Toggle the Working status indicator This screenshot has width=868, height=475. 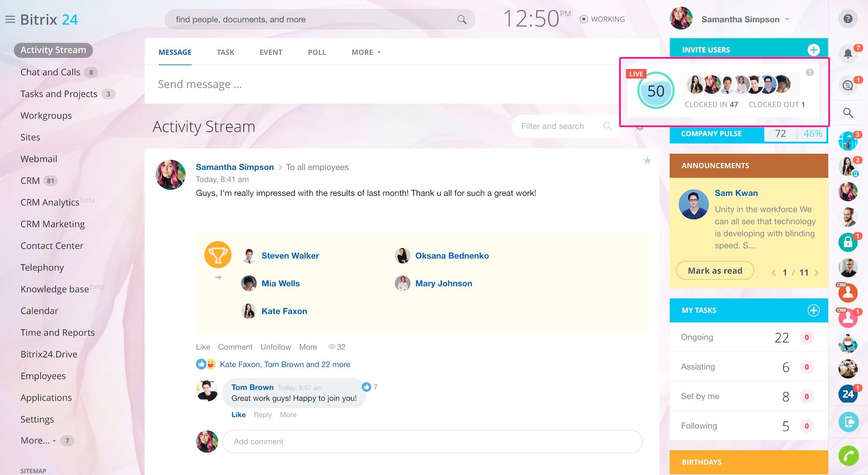(602, 19)
